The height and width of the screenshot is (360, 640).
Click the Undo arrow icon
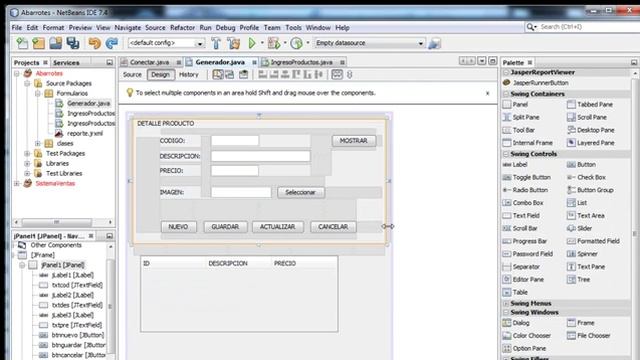(94, 43)
